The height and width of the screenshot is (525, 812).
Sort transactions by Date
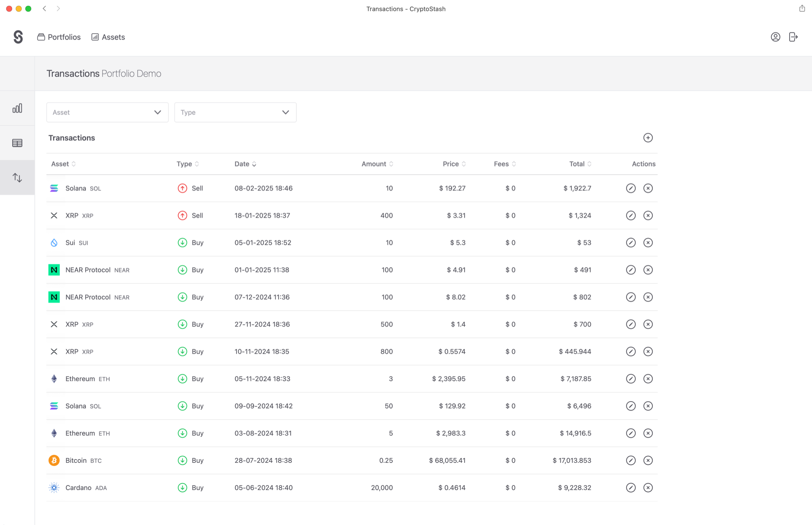click(245, 164)
